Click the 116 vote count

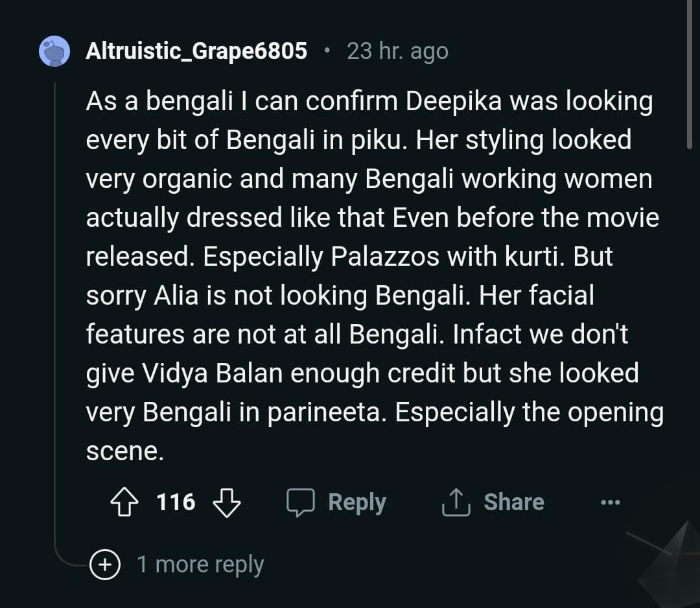tap(176, 502)
